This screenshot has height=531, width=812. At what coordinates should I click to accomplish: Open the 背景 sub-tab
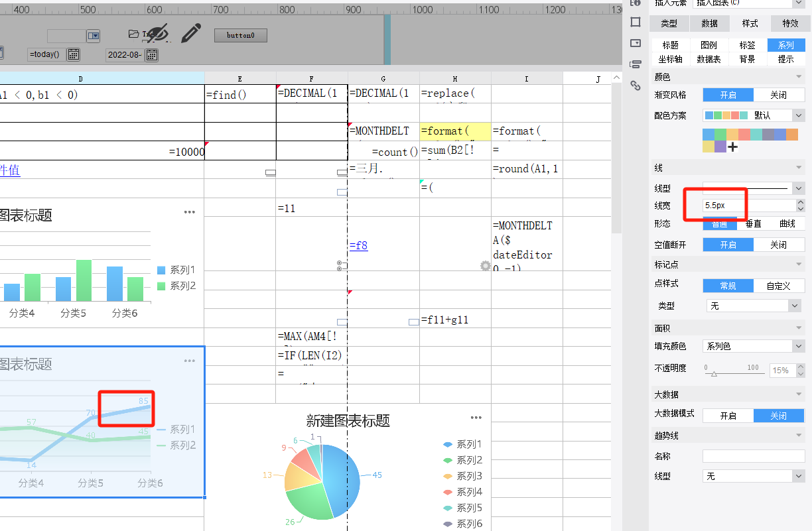[x=748, y=58]
